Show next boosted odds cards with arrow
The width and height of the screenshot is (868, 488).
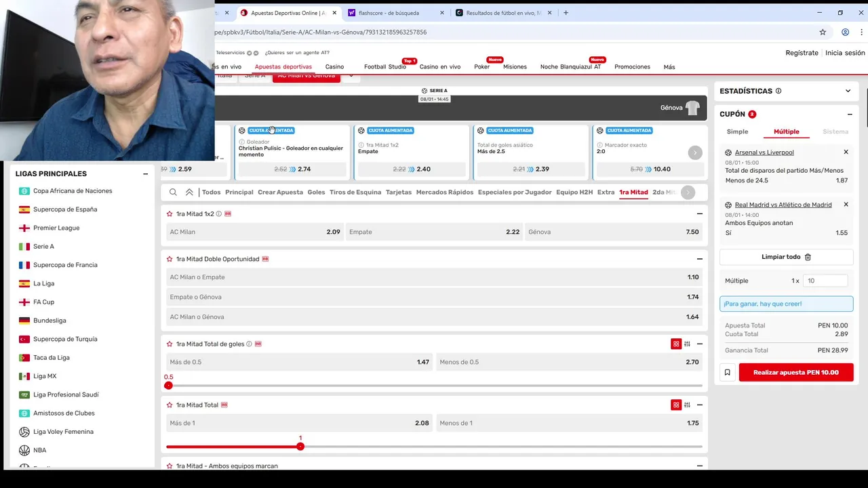[x=695, y=153]
